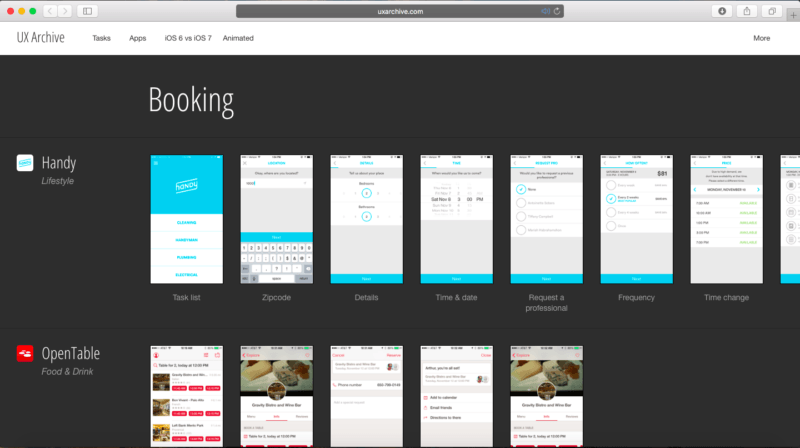
Task: Open the Apps menu item
Action: point(137,38)
